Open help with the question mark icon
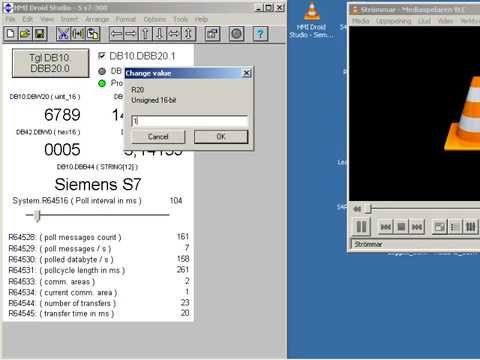 [x=260, y=34]
